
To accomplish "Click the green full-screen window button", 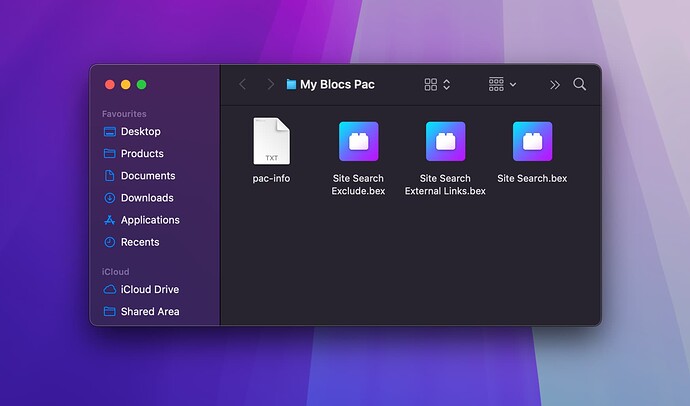I will point(142,85).
